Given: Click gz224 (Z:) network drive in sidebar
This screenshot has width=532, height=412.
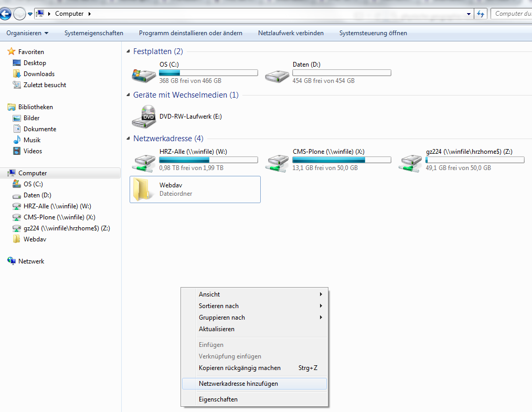Looking at the screenshot, I should pyautogui.click(x=17, y=228).
